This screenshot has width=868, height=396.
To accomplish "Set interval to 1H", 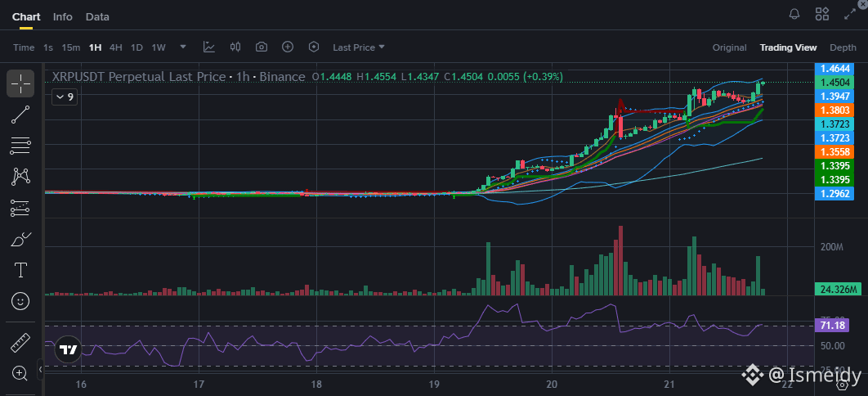I will coord(95,47).
